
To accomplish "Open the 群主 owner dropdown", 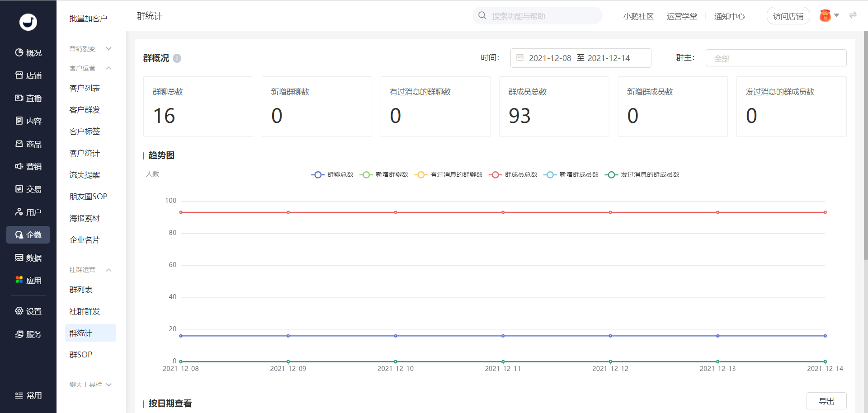I will (x=776, y=58).
